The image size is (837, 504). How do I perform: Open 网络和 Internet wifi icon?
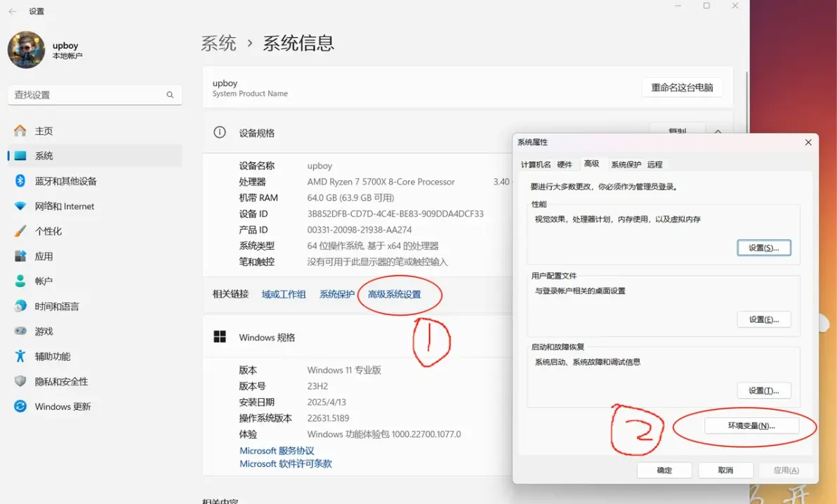pos(20,206)
